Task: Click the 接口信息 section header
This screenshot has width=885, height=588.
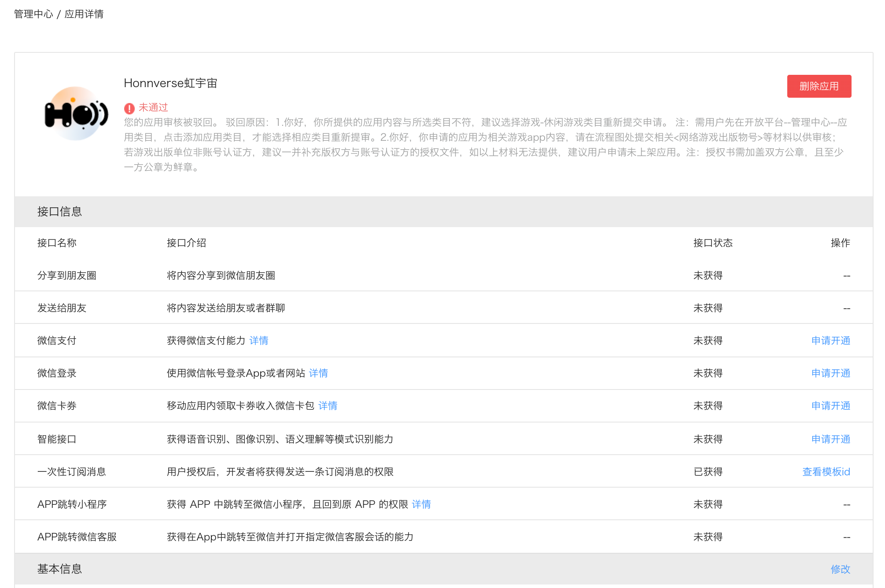Action: point(60,212)
